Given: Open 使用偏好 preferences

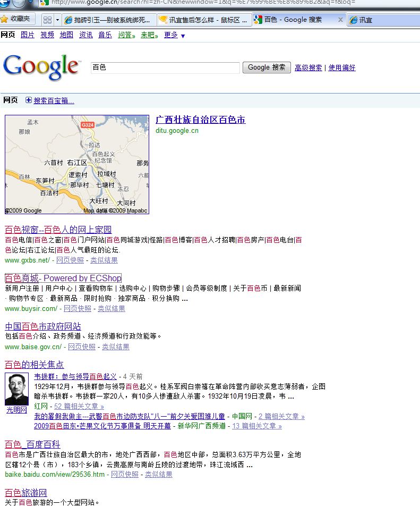Looking at the screenshot, I should tap(341, 68).
